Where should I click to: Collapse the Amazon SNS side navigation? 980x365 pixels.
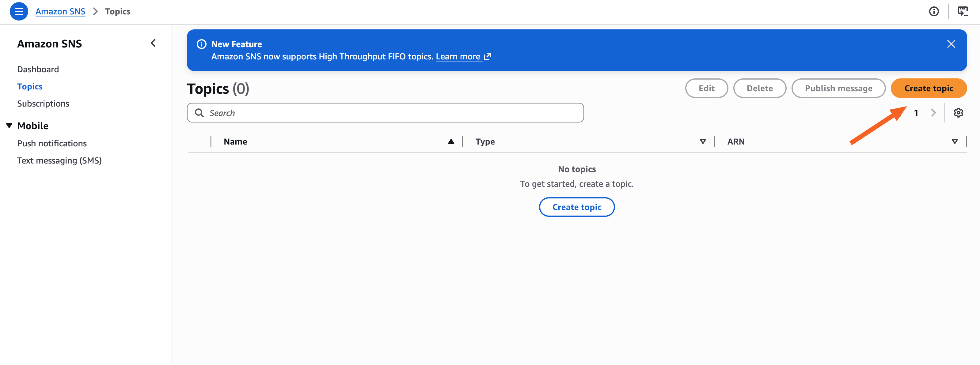[153, 43]
